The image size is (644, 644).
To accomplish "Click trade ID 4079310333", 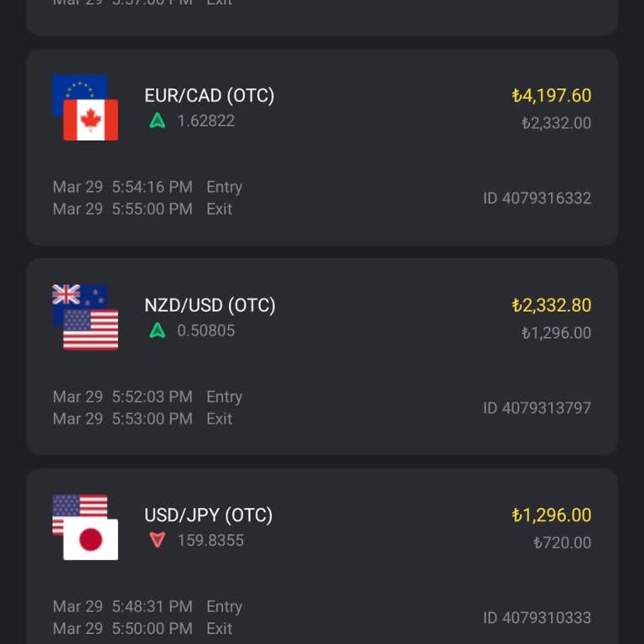I will coord(537,618).
